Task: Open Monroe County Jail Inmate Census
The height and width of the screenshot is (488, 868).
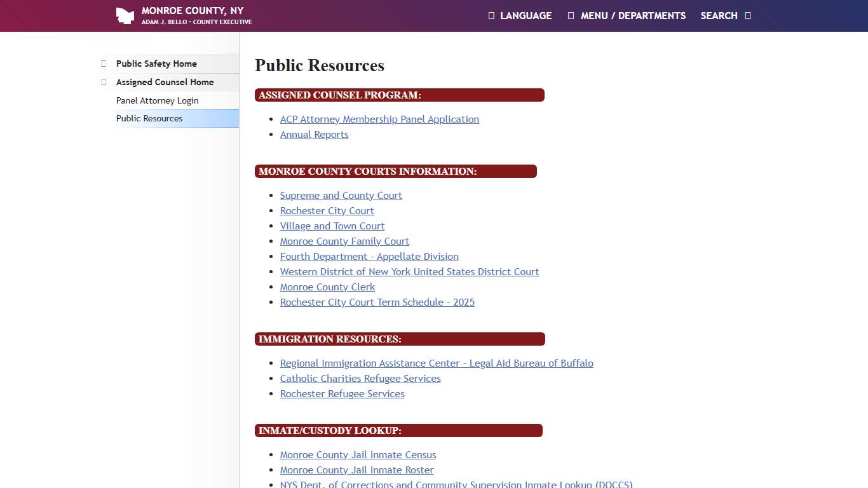Action: click(358, 454)
